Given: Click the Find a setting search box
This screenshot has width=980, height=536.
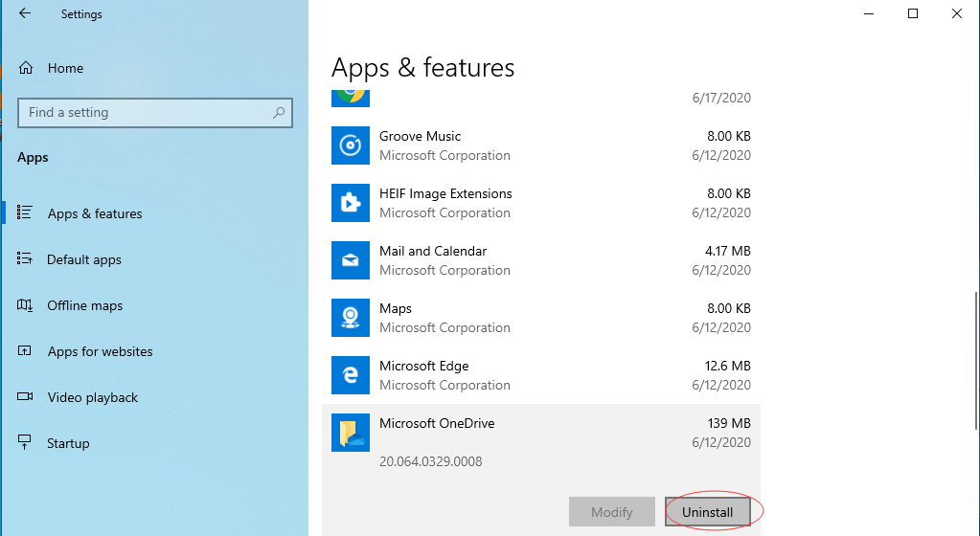Looking at the screenshot, I should point(155,112).
